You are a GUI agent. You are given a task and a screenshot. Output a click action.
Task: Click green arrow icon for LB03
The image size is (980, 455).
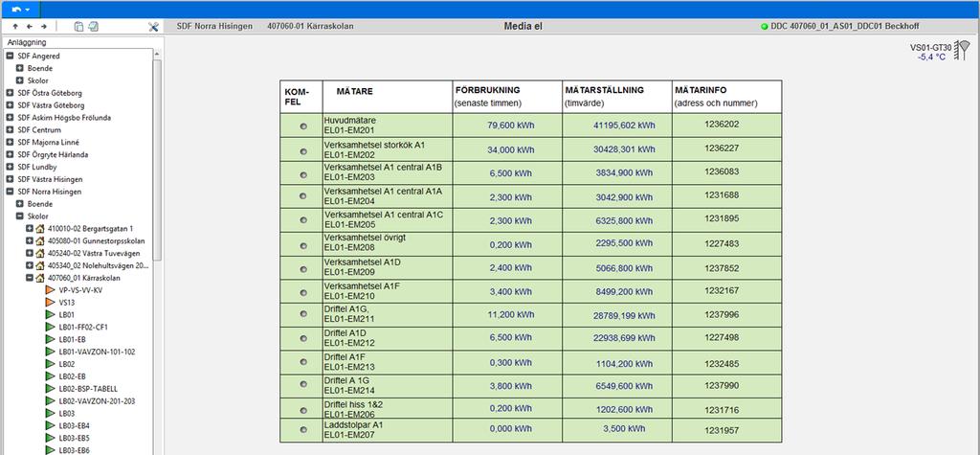(50, 413)
